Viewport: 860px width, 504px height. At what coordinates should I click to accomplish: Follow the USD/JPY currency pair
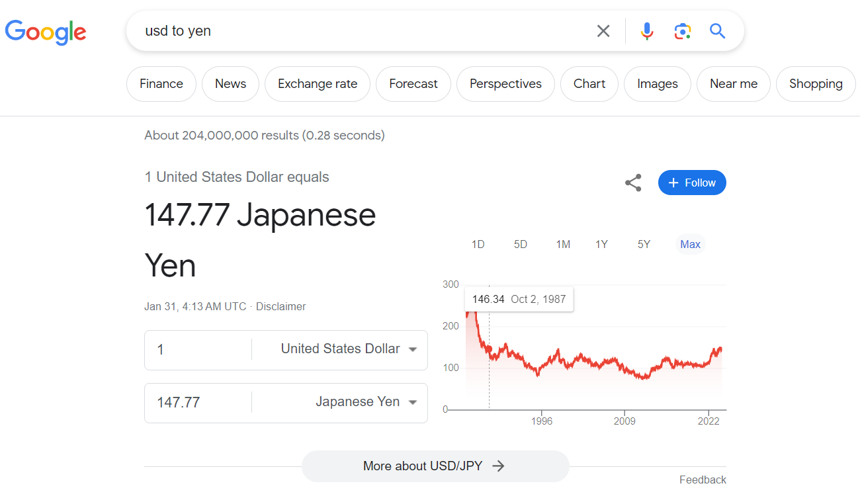point(692,183)
